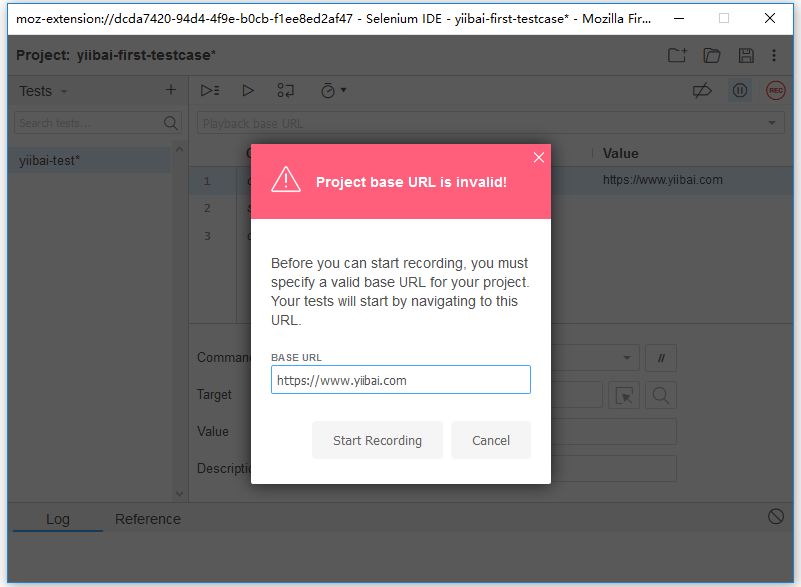Open the test execution speed dropdown

pos(333,90)
